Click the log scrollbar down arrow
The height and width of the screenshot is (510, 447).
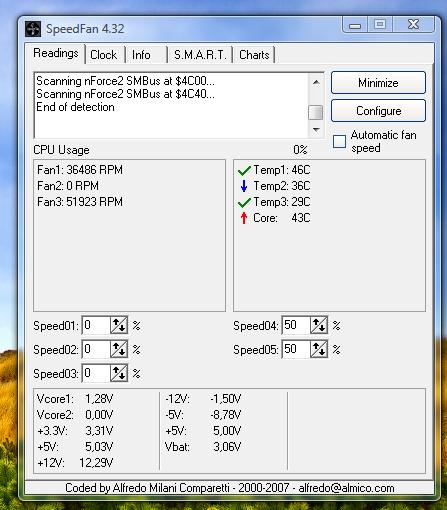pos(316,129)
